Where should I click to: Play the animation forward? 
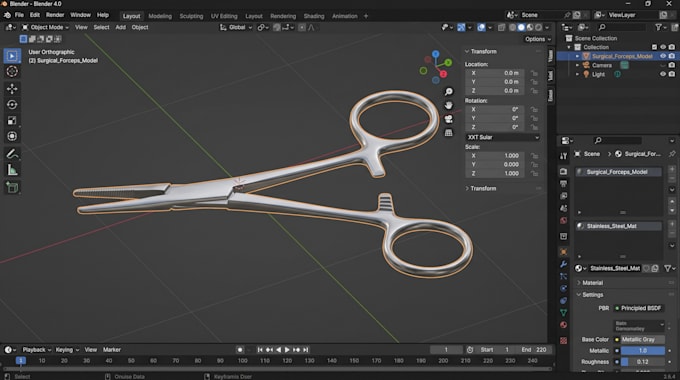coord(287,350)
